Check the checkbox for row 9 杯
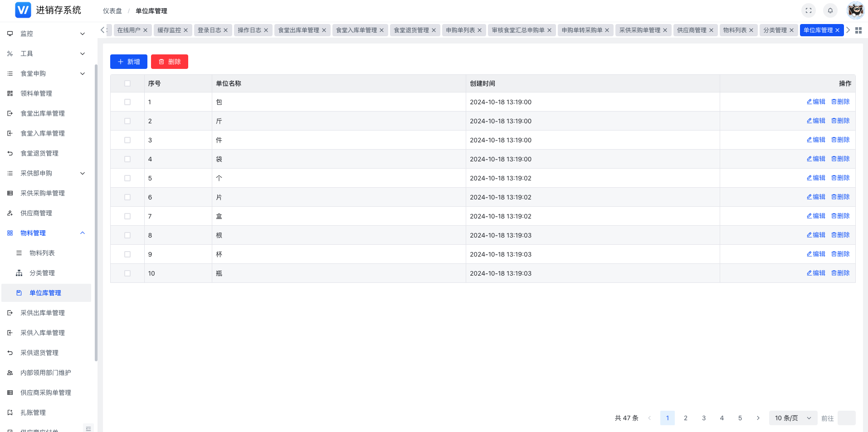The height and width of the screenshot is (432, 868). coord(127,254)
